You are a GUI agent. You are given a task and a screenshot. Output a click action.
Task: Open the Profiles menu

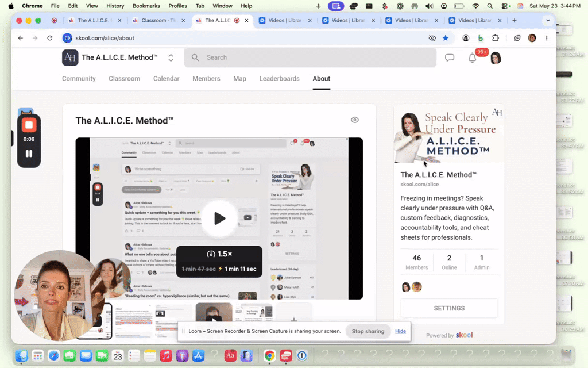tap(178, 6)
